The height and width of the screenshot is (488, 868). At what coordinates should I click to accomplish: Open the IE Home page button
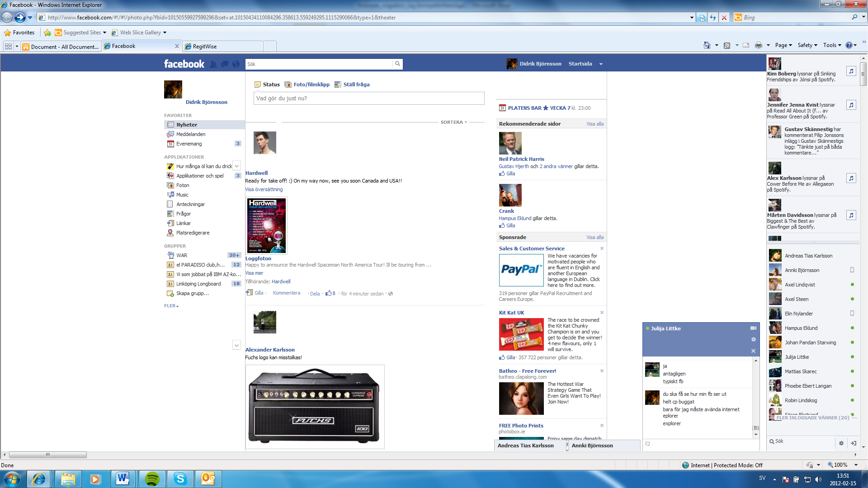[x=707, y=45]
